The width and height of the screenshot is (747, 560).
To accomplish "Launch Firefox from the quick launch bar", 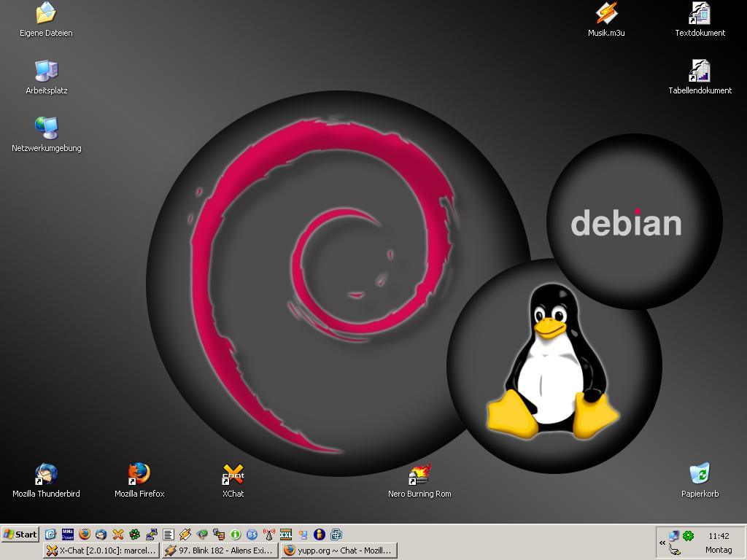I will click(x=85, y=534).
